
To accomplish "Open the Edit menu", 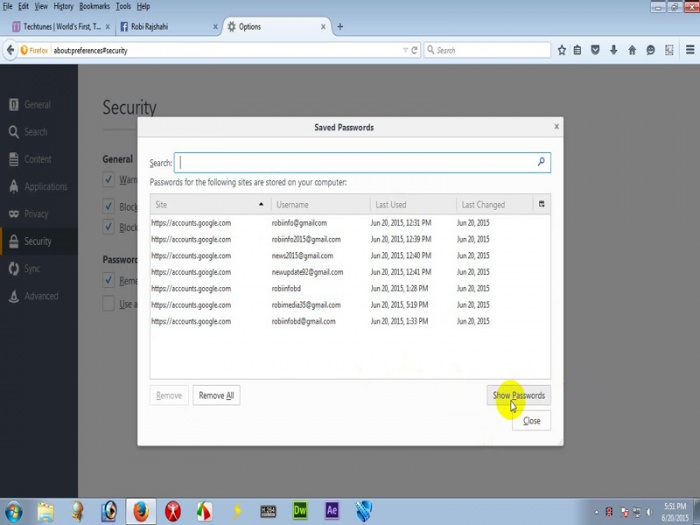I will click(x=23, y=6).
